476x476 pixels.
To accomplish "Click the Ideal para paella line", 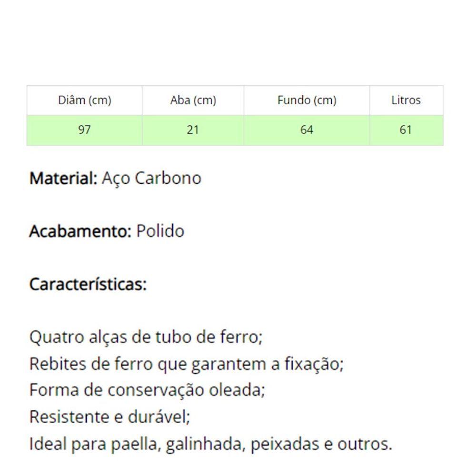I will tap(211, 444).
